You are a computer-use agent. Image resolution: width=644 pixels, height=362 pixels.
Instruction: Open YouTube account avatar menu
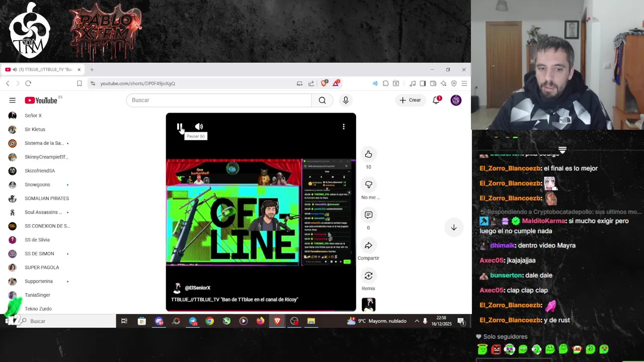coord(456,100)
